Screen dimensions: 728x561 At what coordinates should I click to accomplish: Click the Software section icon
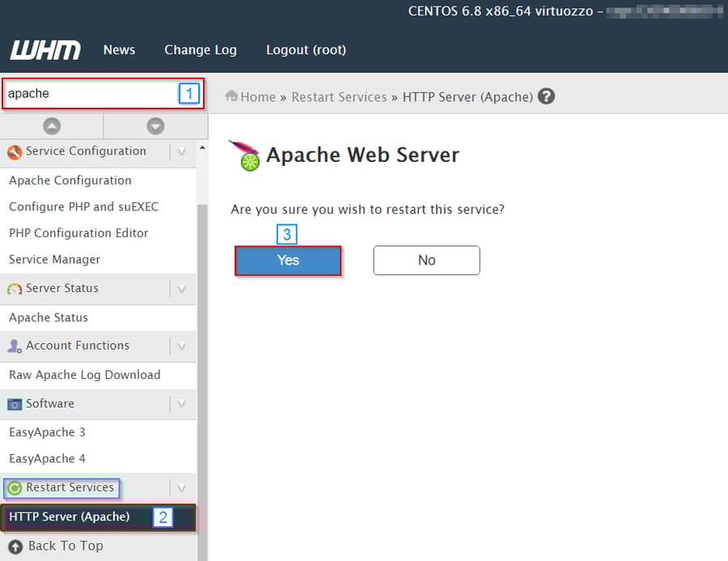pyautogui.click(x=13, y=404)
